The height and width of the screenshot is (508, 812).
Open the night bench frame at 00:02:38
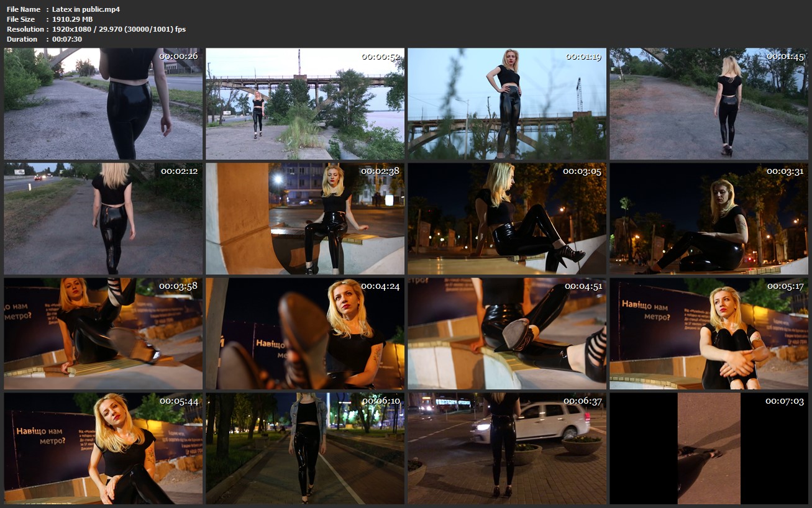click(x=305, y=219)
